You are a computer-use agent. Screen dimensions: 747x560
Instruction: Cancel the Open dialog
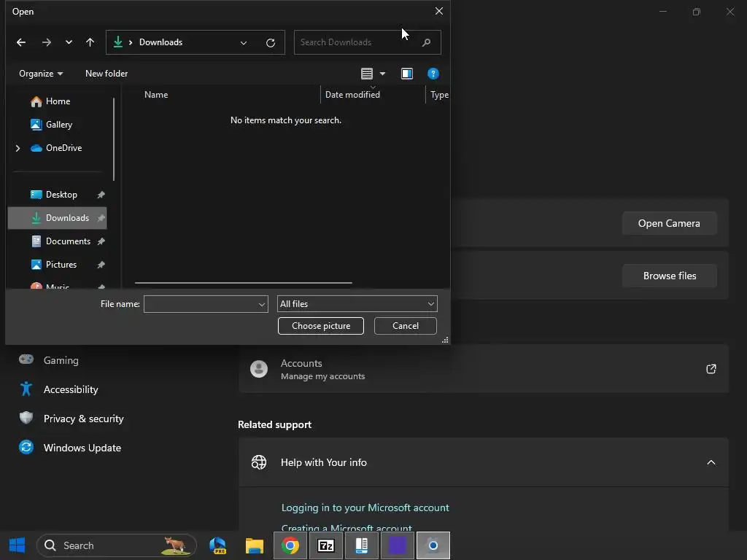pyautogui.click(x=406, y=326)
